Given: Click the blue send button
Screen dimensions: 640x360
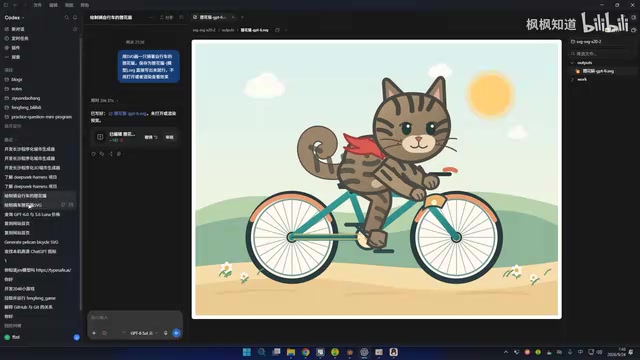Looking at the screenshot, I should (x=176, y=333).
